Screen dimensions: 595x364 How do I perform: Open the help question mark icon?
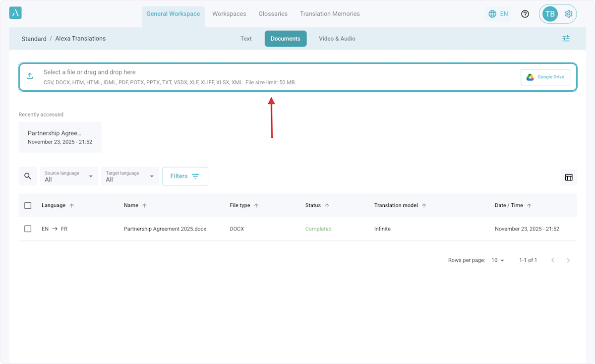pyautogui.click(x=525, y=14)
